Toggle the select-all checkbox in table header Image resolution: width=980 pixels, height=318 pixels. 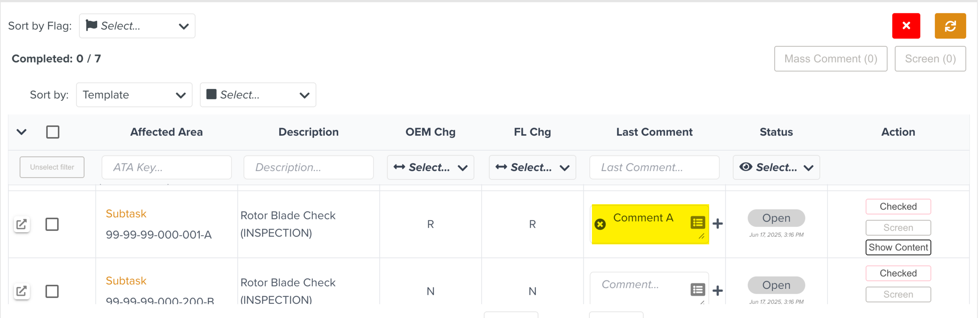[53, 132]
